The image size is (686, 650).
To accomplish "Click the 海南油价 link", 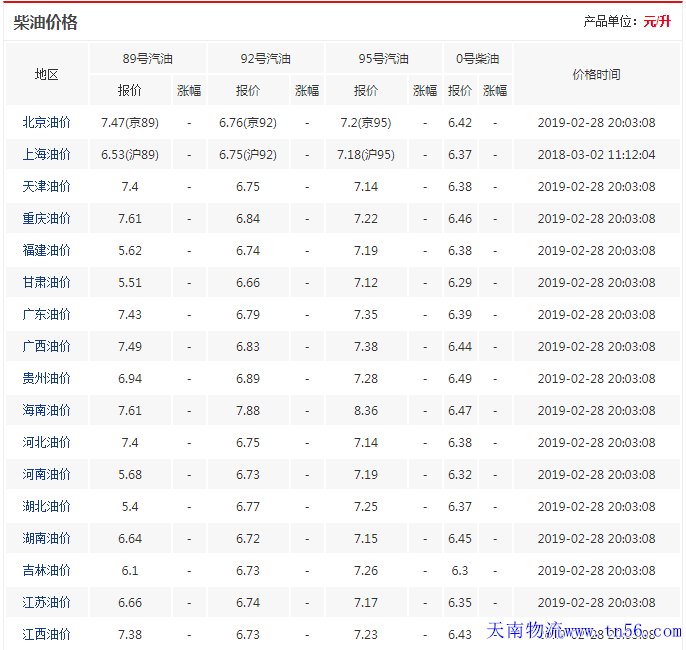I will click(46, 410).
